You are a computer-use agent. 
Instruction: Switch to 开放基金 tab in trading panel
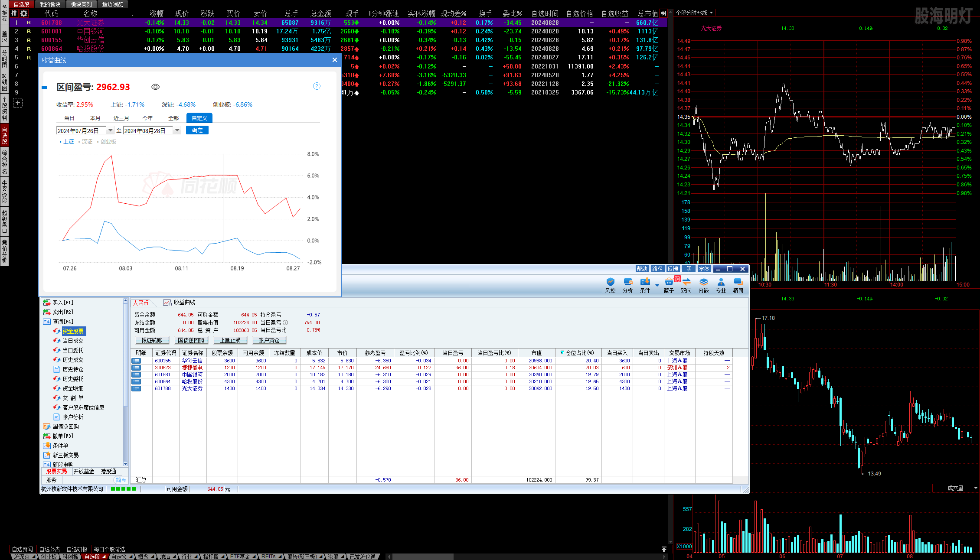84,471
